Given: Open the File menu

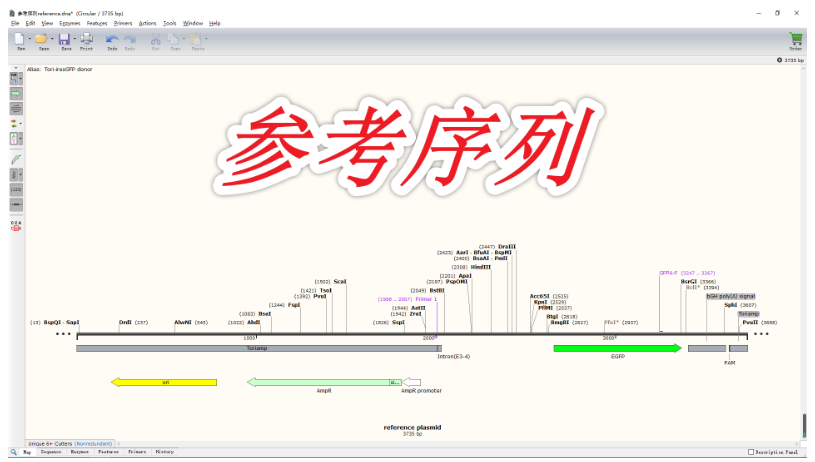Looking at the screenshot, I should point(15,23).
